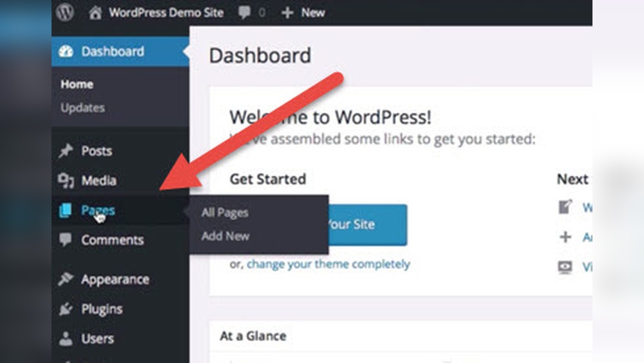644x363 pixels.
Task: Click the Dashboard page title
Action: (x=260, y=55)
